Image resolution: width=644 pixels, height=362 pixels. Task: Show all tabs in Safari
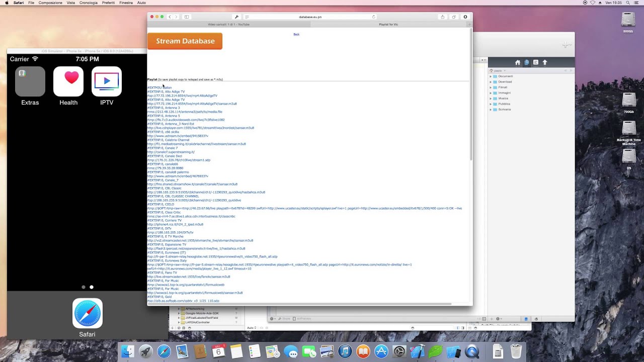tap(453, 17)
